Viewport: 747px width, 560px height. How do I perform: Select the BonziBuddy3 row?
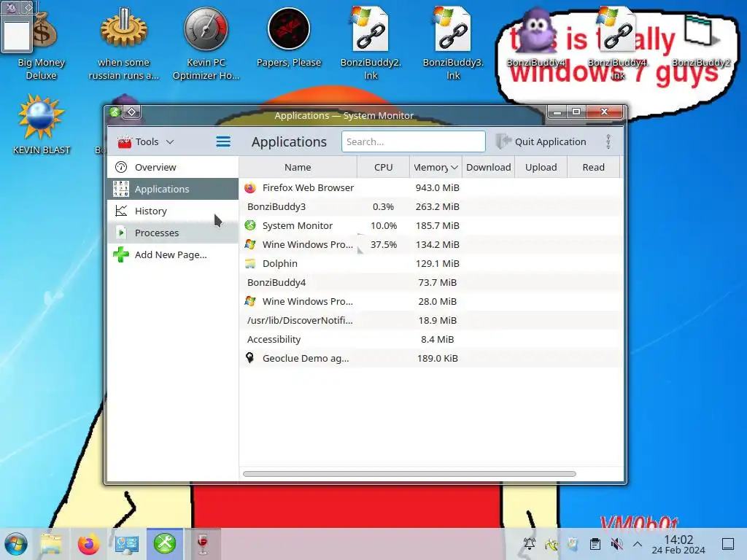pos(431,206)
